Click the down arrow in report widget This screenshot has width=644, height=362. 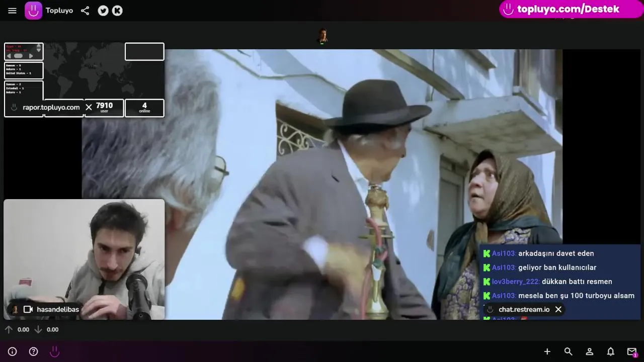click(39, 50)
